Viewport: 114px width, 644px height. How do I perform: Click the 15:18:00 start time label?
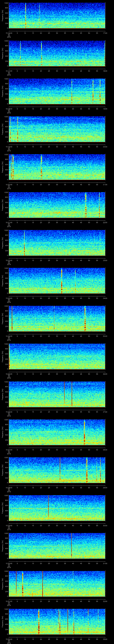(x=9, y=109)
